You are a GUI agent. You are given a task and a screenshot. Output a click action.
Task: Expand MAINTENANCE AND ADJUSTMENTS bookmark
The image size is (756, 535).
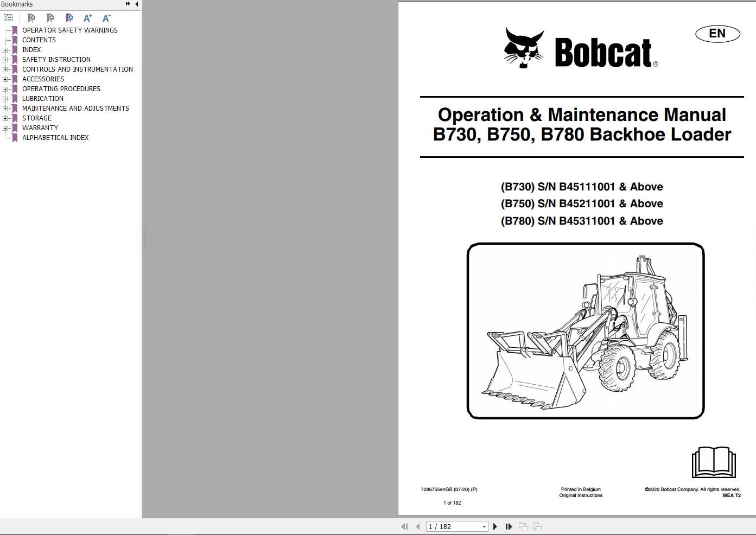5,109
